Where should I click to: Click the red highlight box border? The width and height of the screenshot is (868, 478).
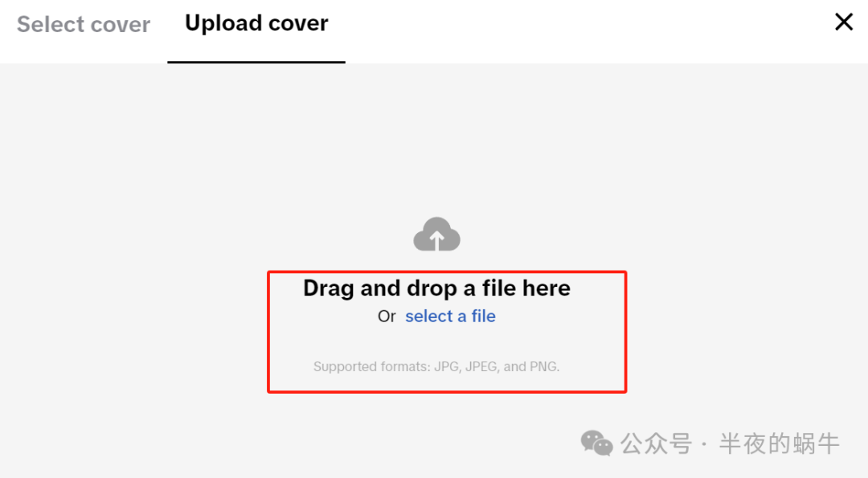(447, 272)
